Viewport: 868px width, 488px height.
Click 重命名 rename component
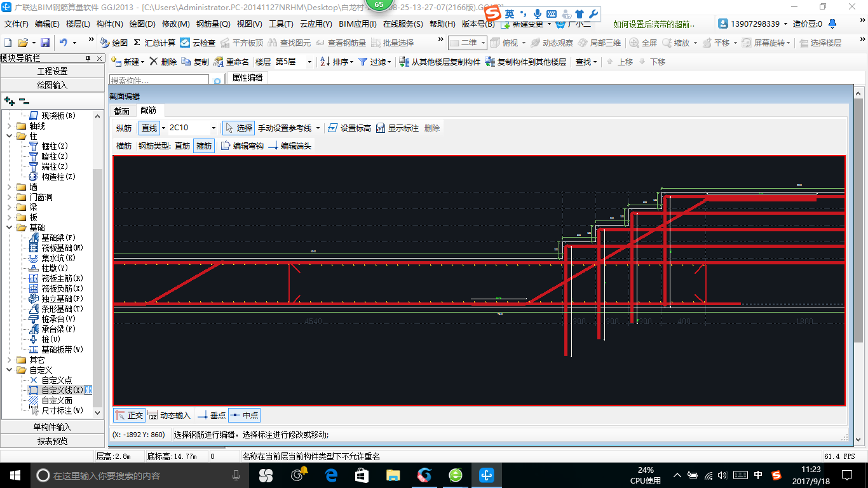231,62
